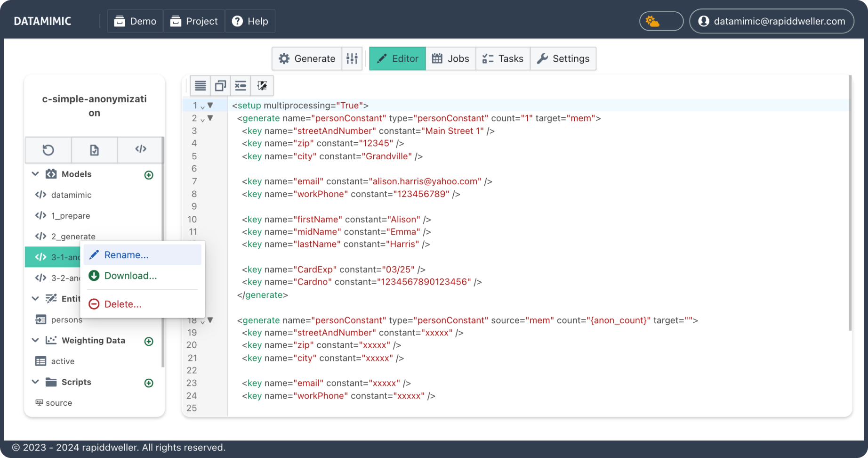Screen dimensions: 868x458
Task: Click the plus icon next to Weighting Data
Action: (x=149, y=341)
